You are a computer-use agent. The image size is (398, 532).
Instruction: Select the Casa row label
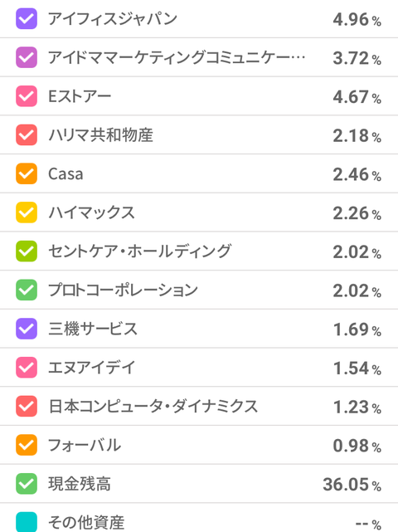(x=66, y=174)
